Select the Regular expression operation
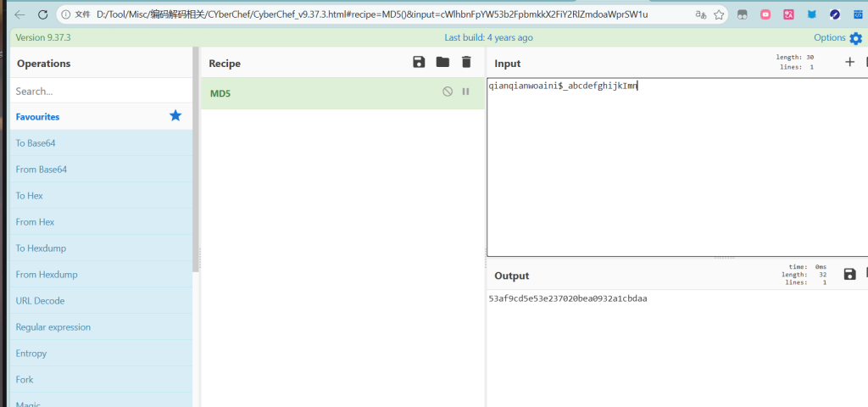The height and width of the screenshot is (407, 868). pyautogui.click(x=53, y=327)
